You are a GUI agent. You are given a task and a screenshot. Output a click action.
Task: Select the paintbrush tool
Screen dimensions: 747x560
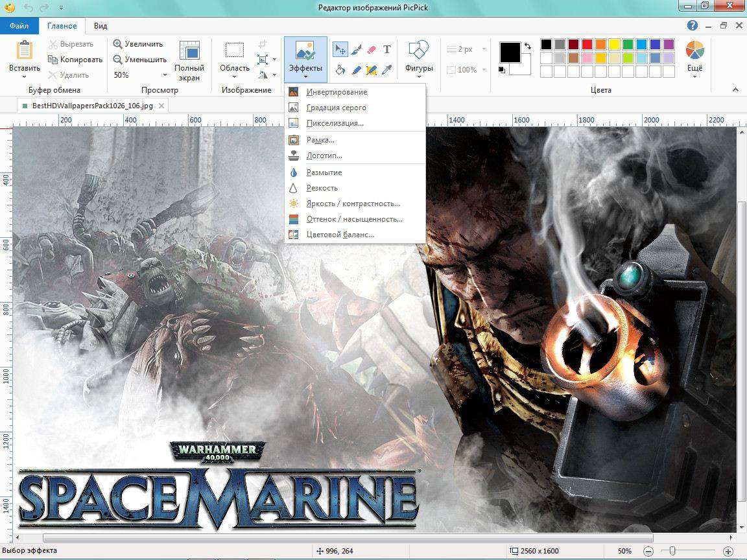[356, 49]
